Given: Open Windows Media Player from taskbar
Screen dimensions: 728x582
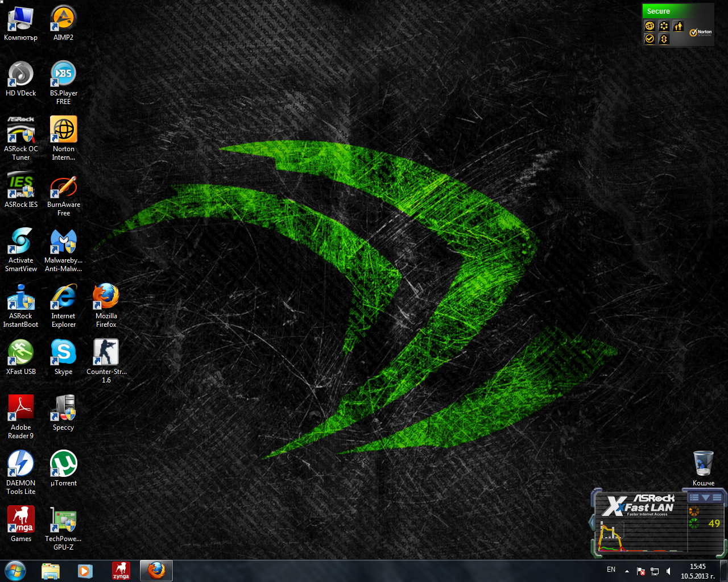Looking at the screenshot, I should coord(85,571).
